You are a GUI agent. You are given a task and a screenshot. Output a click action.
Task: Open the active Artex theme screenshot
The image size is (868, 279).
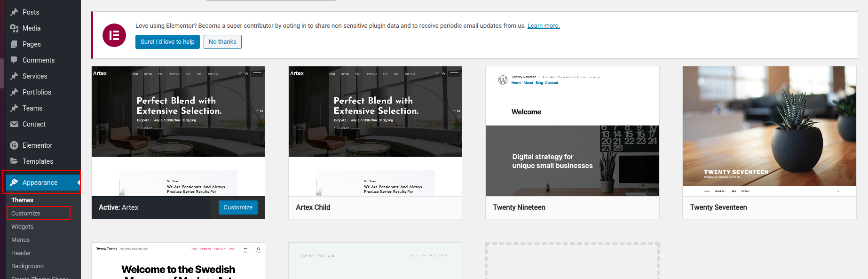click(x=178, y=131)
